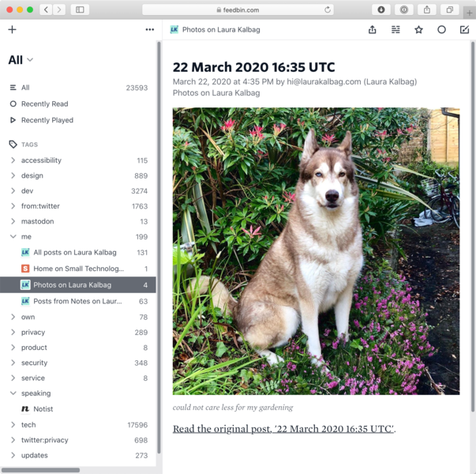The height and width of the screenshot is (474, 476).
Task: Open the three-dots sidebar menu
Action: 150,29
